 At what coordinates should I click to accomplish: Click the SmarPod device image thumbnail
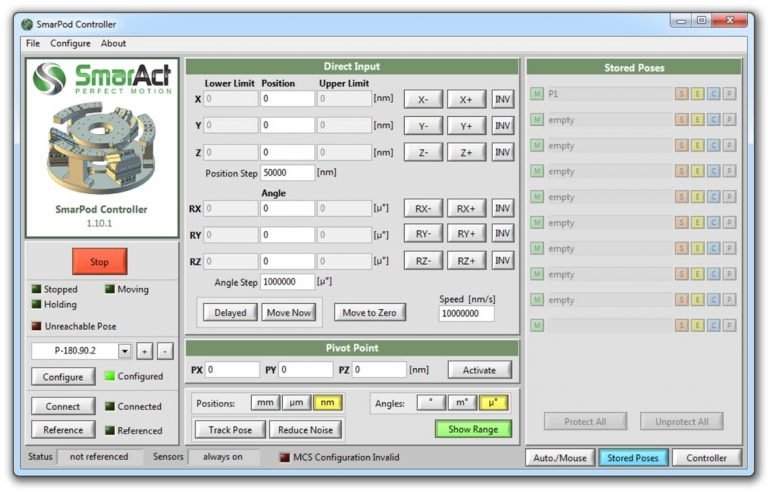pos(102,147)
